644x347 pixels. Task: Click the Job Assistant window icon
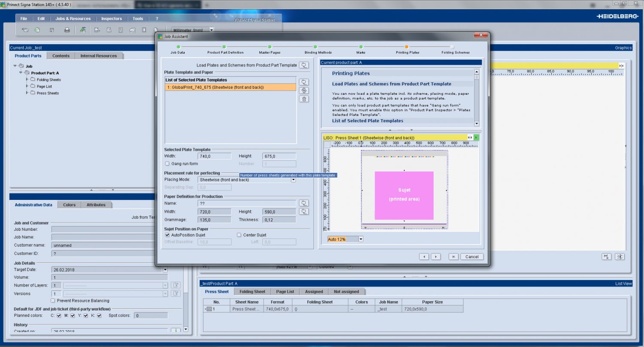(x=161, y=36)
